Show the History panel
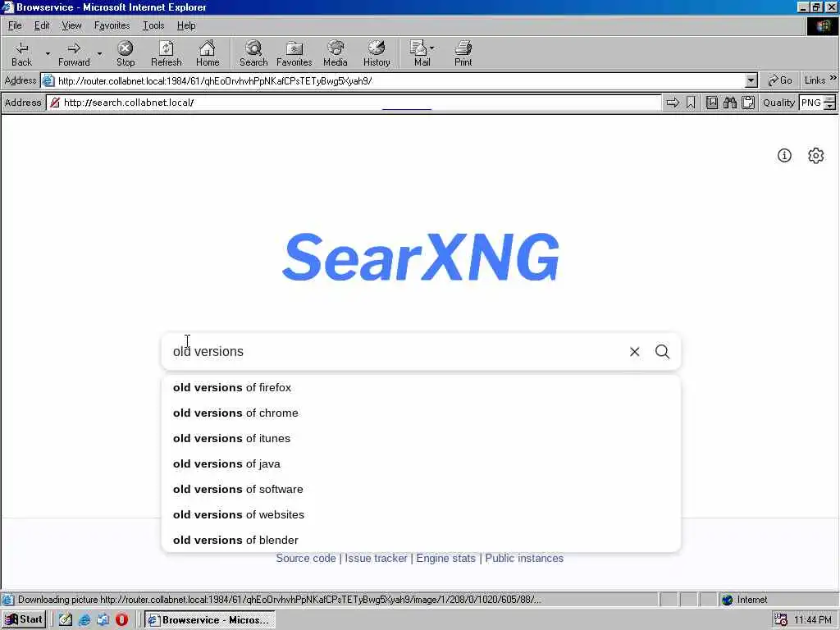This screenshot has width=840, height=630. [x=377, y=53]
